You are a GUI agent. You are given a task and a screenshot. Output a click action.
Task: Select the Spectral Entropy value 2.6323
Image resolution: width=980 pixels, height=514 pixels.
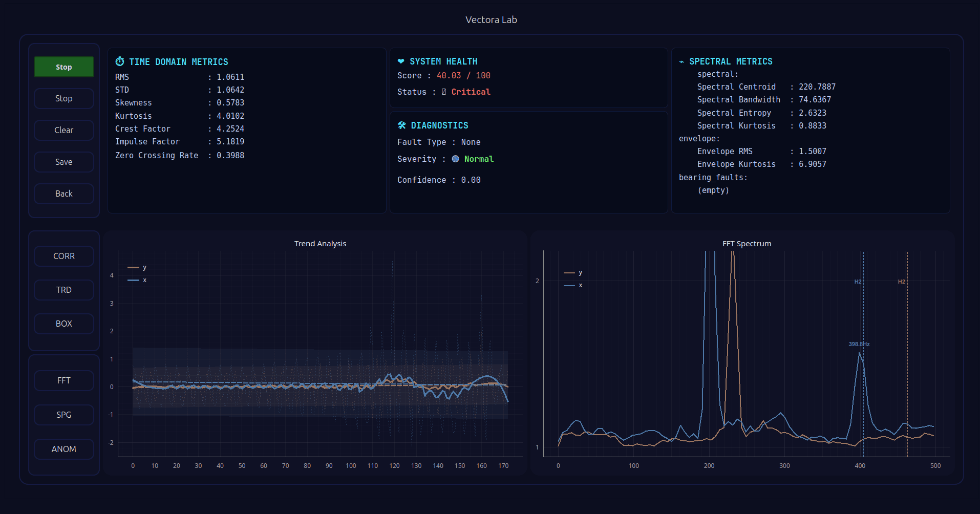pyautogui.click(x=813, y=113)
